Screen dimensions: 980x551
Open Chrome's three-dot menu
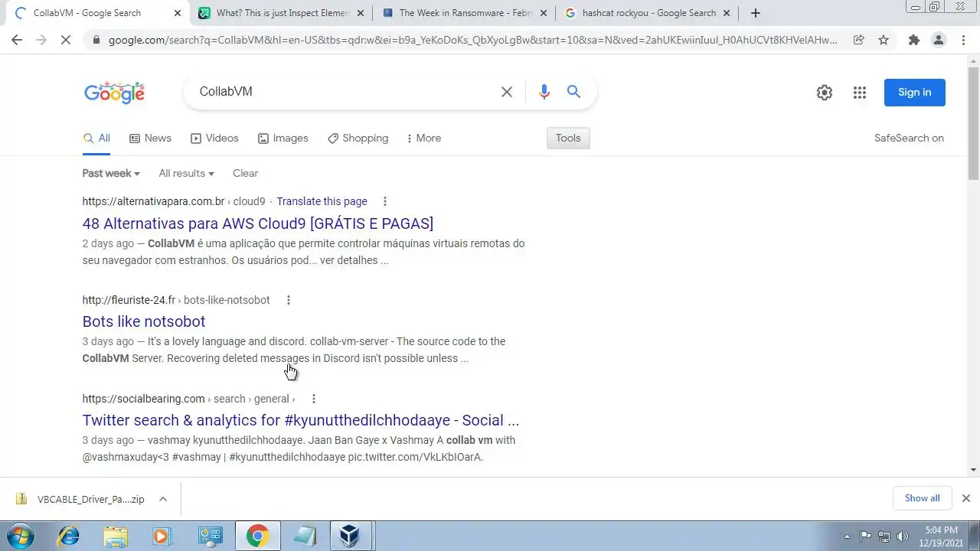click(x=962, y=40)
